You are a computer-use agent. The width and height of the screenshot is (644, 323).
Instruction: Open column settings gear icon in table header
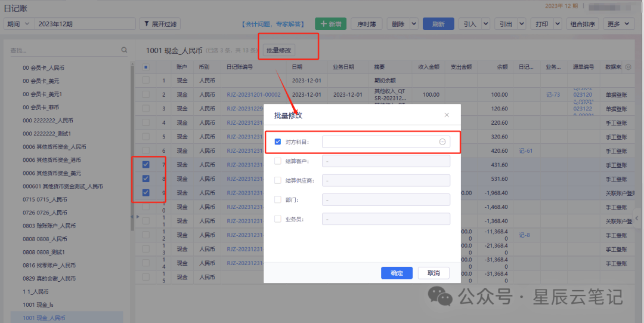[x=627, y=67]
